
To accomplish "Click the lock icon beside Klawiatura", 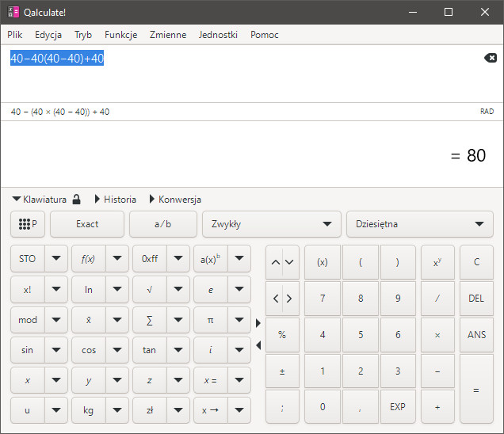I will [x=77, y=200].
